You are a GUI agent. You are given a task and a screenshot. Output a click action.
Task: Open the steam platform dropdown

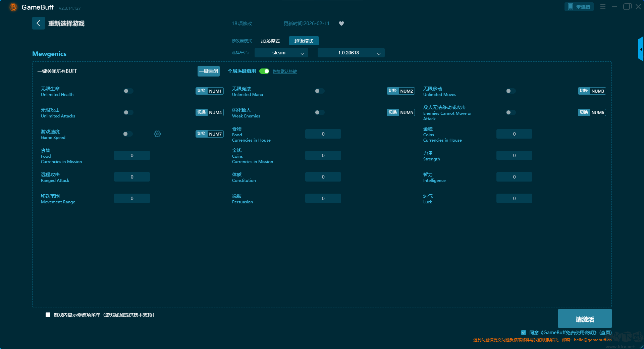(281, 53)
